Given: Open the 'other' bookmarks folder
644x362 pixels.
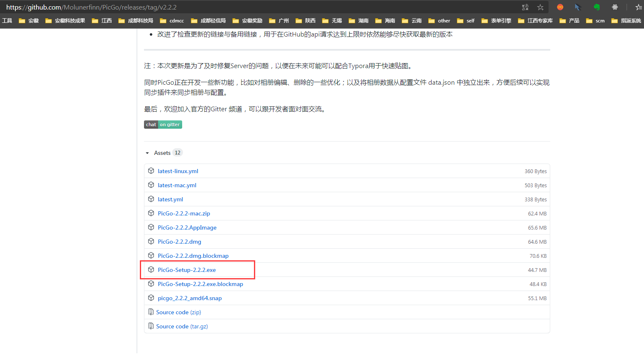Looking at the screenshot, I should 439,21.
